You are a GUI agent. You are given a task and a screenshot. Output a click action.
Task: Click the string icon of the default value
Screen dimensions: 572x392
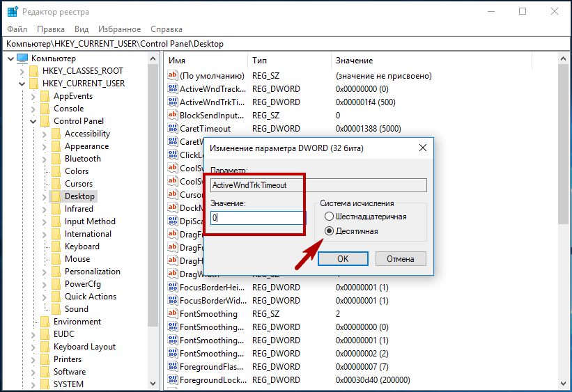point(173,75)
